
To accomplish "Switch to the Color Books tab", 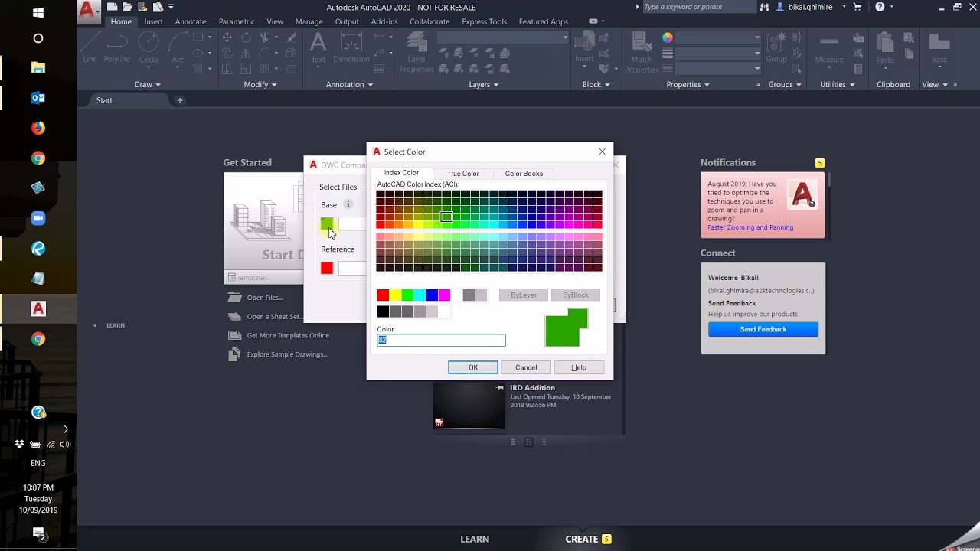I will [524, 174].
